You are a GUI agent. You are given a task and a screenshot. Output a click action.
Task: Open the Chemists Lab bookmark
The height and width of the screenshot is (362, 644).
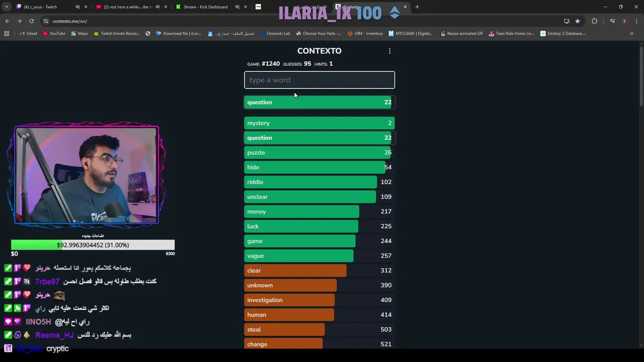click(275, 34)
